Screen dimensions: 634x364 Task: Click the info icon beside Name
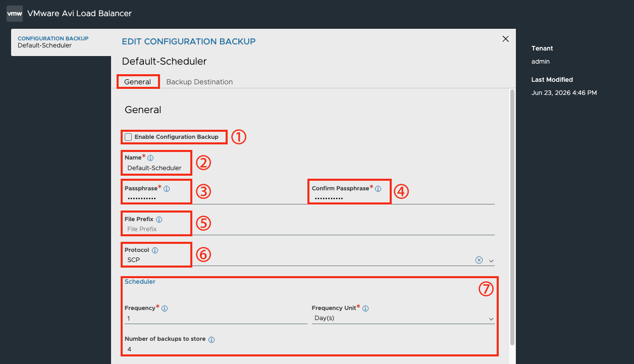pyautogui.click(x=150, y=158)
